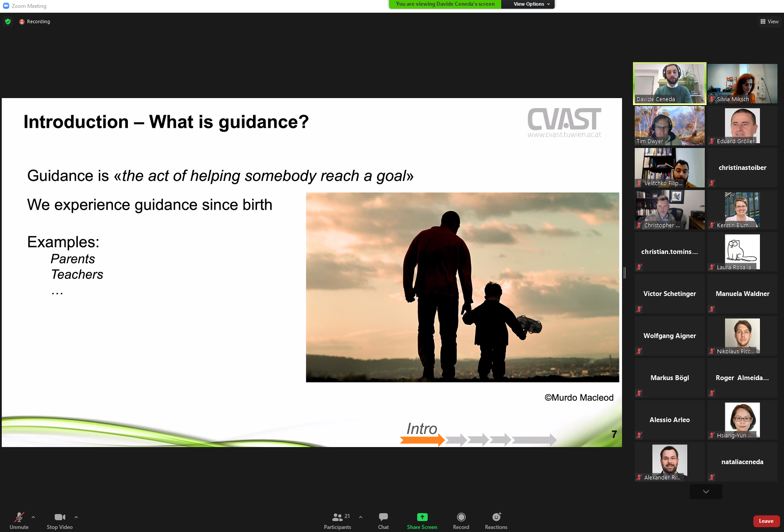This screenshot has height=532, width=784.
Task: Expand audio options arrow beside Unmute
Action: tap(33, 517)
